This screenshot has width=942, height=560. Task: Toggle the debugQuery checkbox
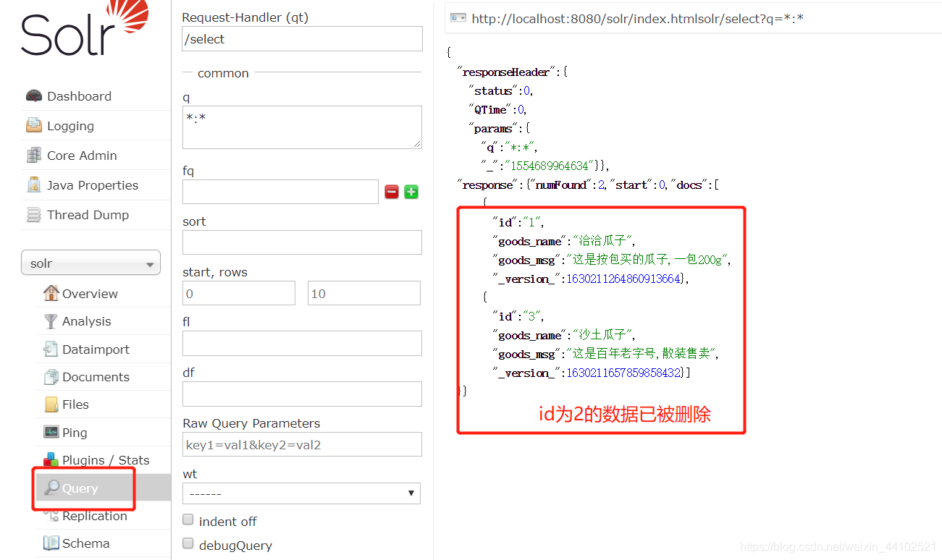tap(188, 543)
